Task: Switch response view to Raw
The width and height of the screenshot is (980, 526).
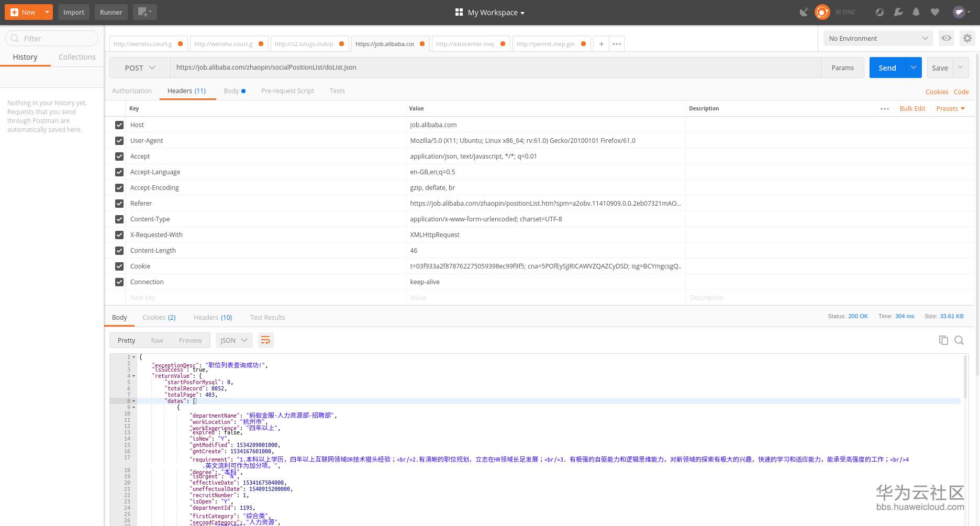Action: click(x=157, y=340)
